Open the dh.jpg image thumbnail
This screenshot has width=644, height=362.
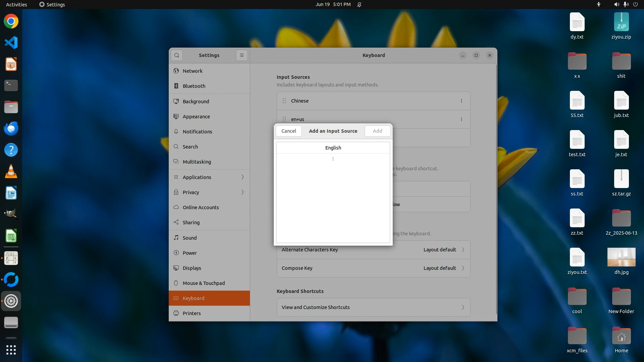621,257
